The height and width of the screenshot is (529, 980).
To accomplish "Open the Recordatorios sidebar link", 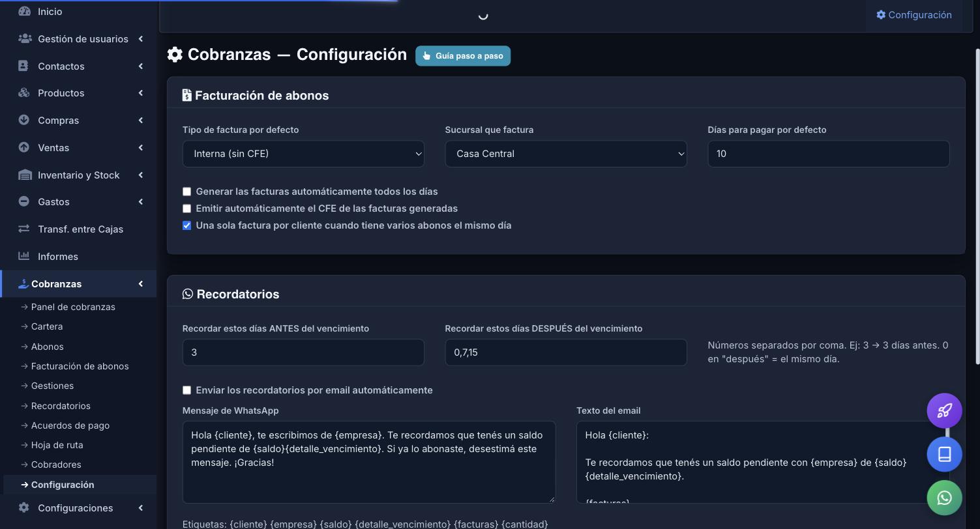I will [61, 406].
